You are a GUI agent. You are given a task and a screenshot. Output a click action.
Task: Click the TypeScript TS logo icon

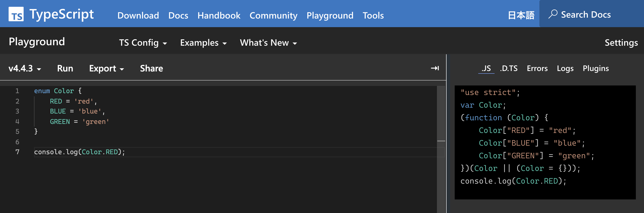(x=16, y=14)
